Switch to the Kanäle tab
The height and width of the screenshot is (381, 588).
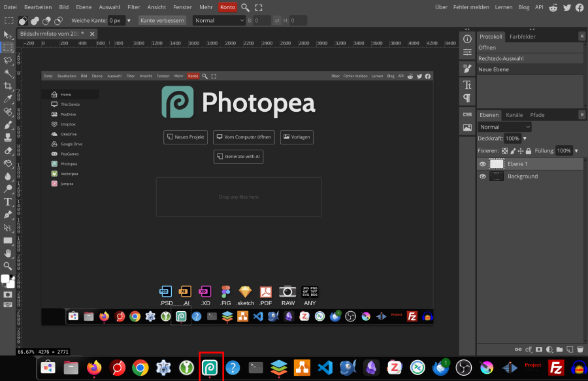(x=514, y=115)
